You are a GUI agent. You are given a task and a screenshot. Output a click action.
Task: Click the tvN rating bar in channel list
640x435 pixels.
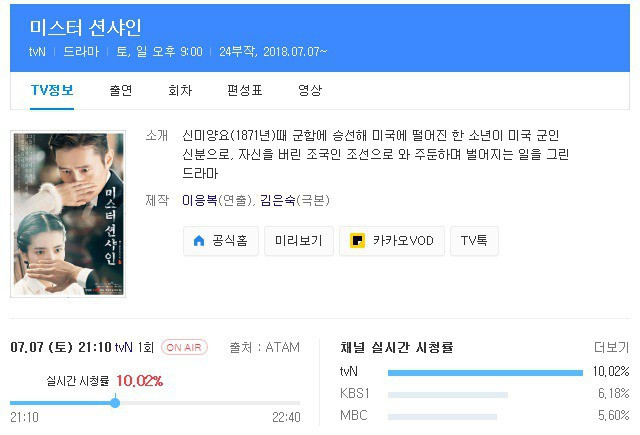[x=484, y=372]
